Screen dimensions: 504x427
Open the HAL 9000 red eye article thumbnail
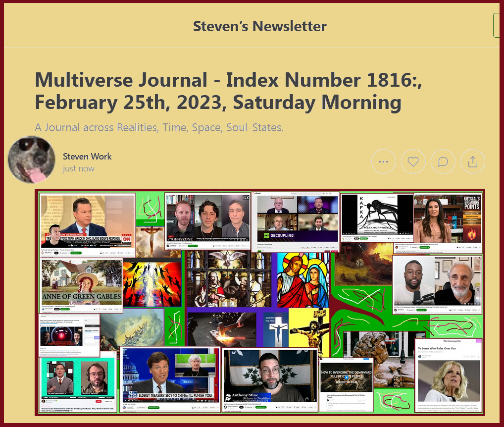[x=69, y=335]
